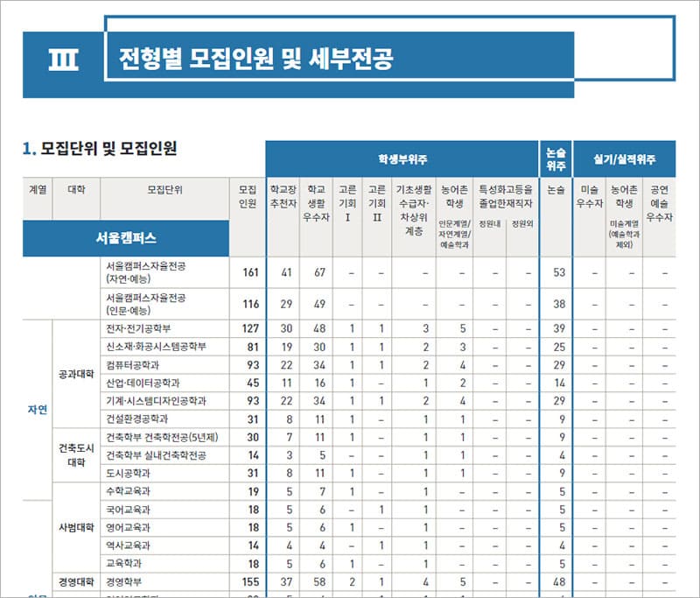Select the 서울캠퍼스 blue label bar

click(x=126, y=237)
